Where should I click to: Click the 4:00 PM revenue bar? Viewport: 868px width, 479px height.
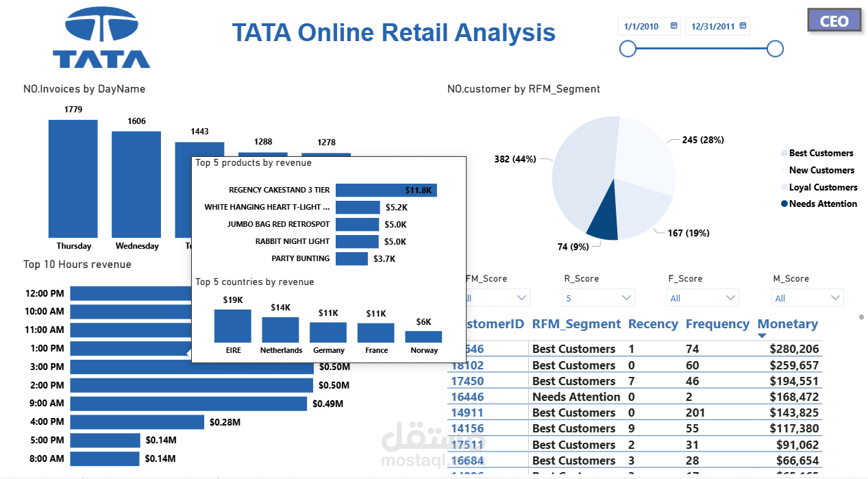click(x=137, y=422)
